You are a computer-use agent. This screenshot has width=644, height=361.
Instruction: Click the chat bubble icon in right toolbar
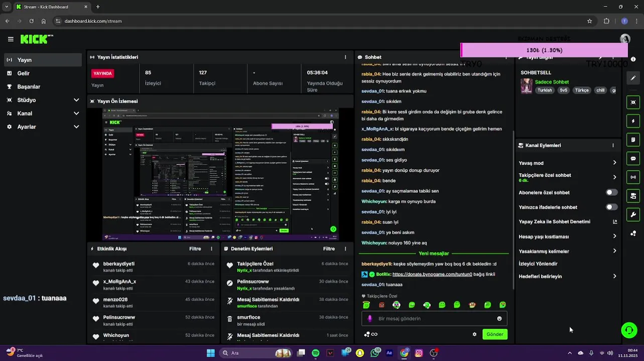click(x=633, y=158)
